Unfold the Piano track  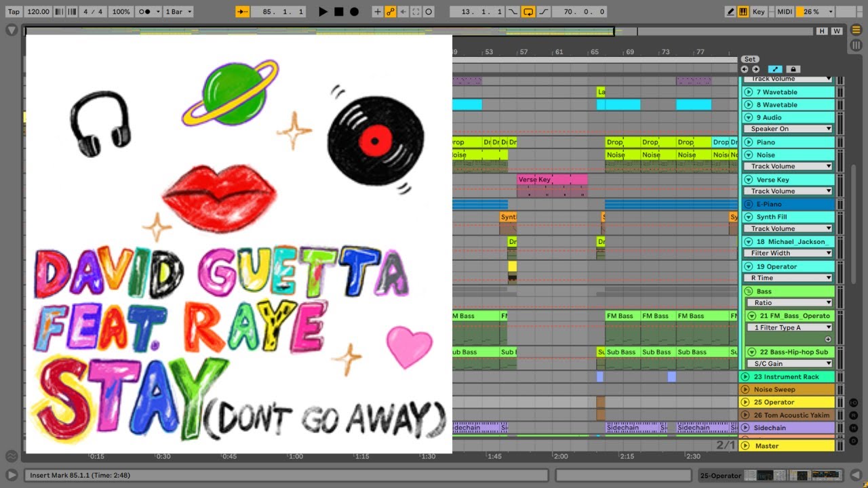[x=749, y=142]
